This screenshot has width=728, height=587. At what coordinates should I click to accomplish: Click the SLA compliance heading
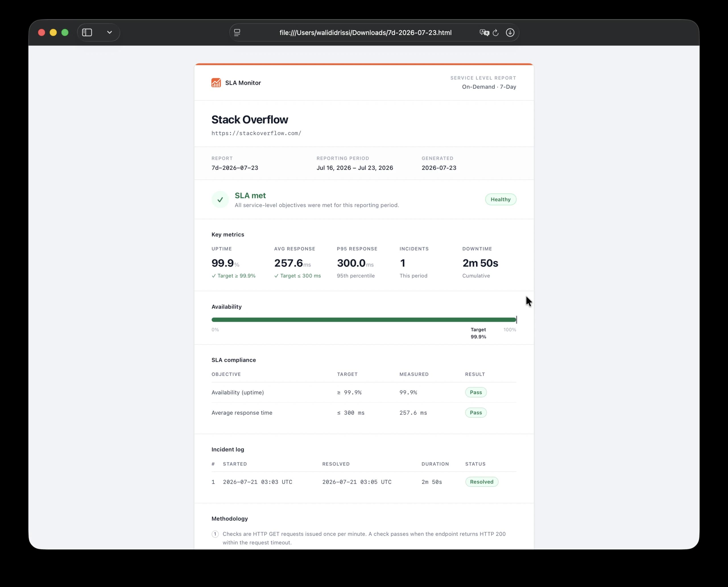click(x=234, y=360)
